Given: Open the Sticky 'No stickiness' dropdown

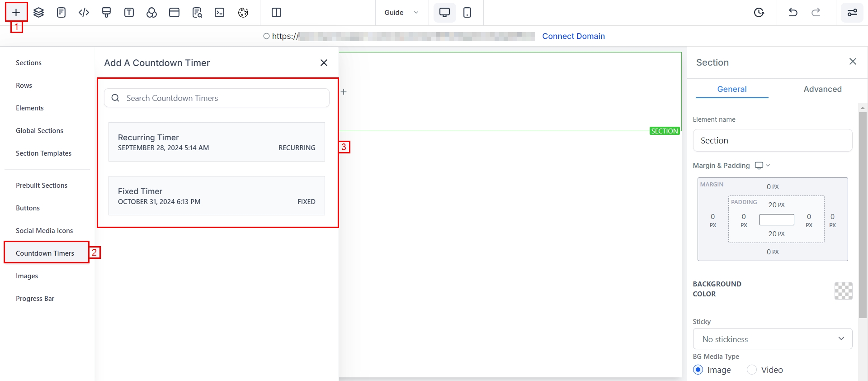Looking at the screenshot, I should [x=772, y=339].
